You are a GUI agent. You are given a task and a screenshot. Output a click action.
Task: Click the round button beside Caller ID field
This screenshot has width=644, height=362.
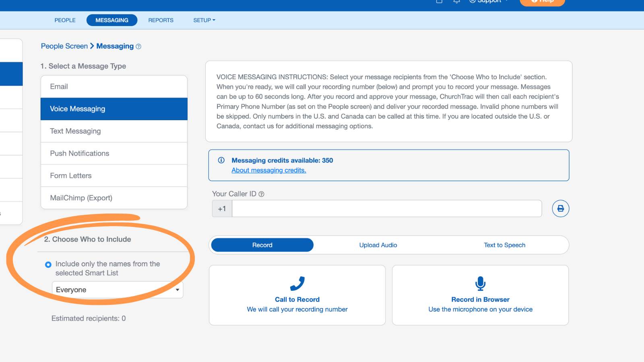click(560, 208)
